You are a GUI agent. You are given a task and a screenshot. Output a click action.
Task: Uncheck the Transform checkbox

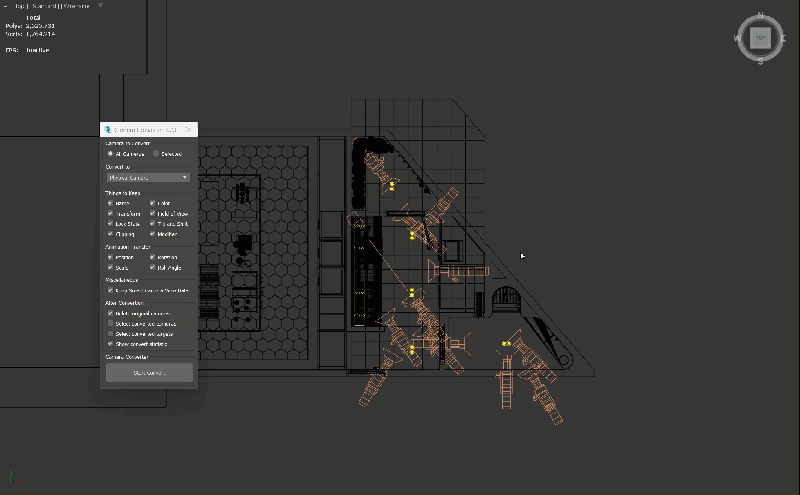(110, 214)
